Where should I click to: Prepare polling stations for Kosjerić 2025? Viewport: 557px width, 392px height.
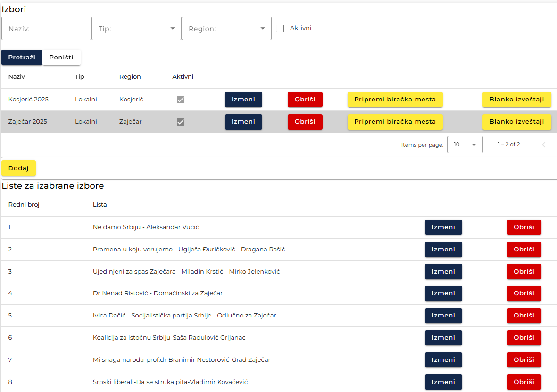point(395,100)
